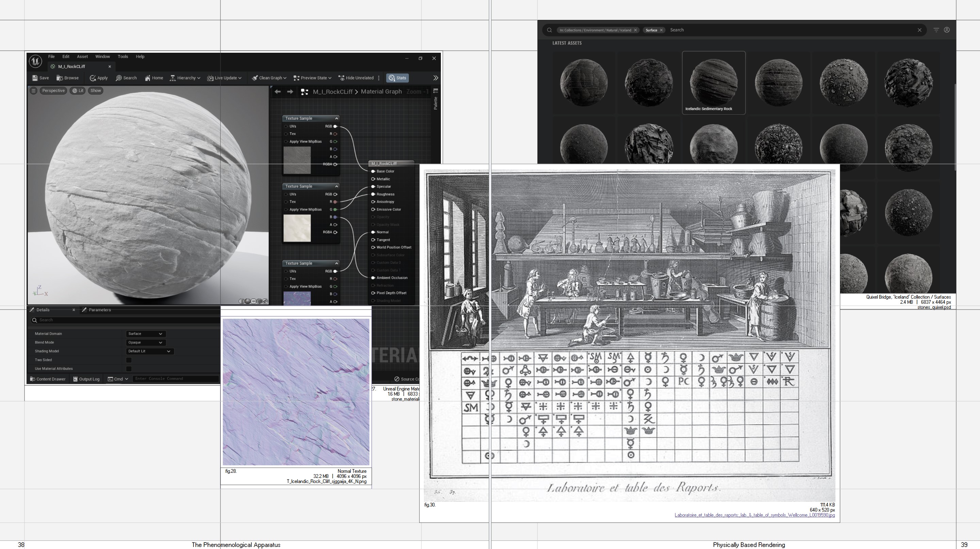Open the Quixel Bridge account icon
The height and width of the screenshot is (549, 980).
coord(947,30)
